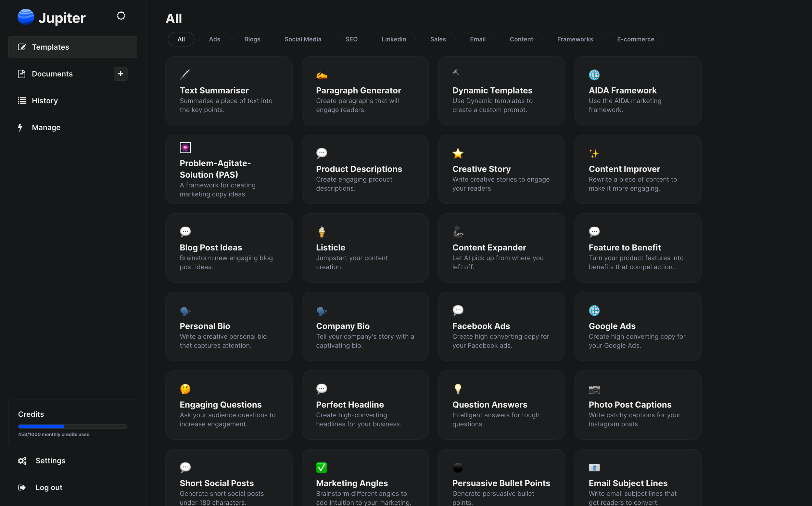Screen dimensions: 812x506
Task: Click the History list icon
Action: [22, 100]
